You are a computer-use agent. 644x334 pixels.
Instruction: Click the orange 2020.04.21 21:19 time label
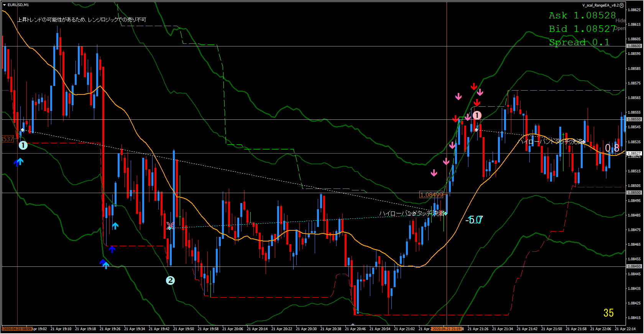click(x=447, y=329)
